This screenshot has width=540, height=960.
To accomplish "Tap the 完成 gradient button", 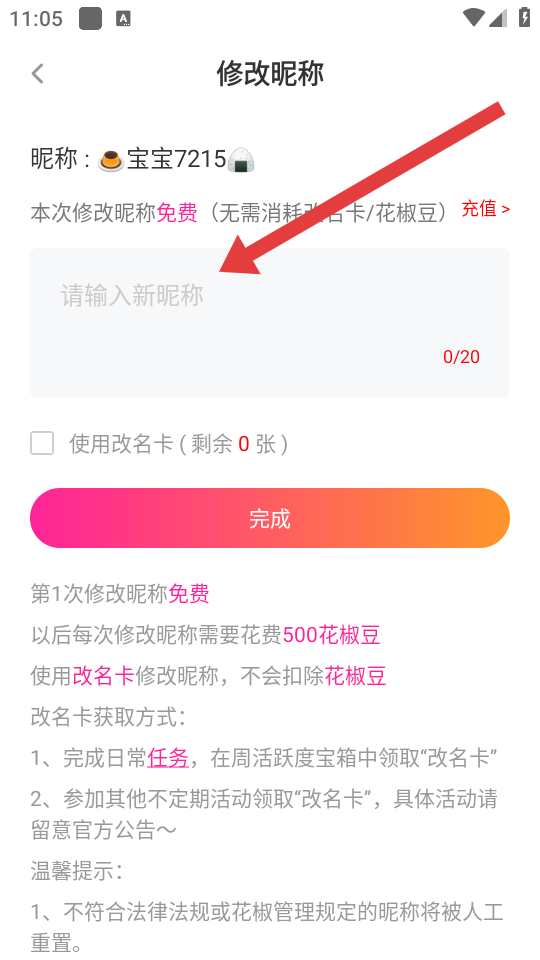I will click(270, 518).
